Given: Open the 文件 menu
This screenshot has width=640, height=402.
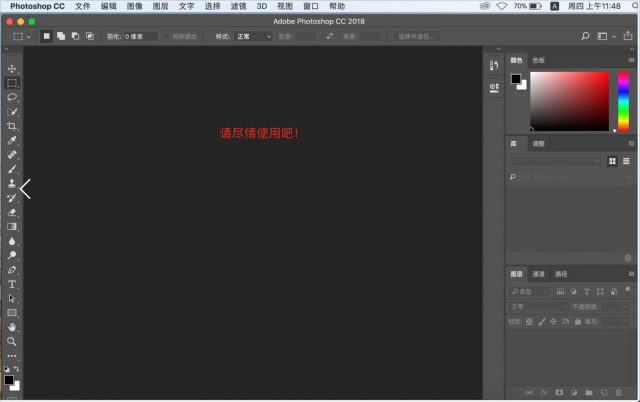Looking at the screenshot, I should coord(82,6).
